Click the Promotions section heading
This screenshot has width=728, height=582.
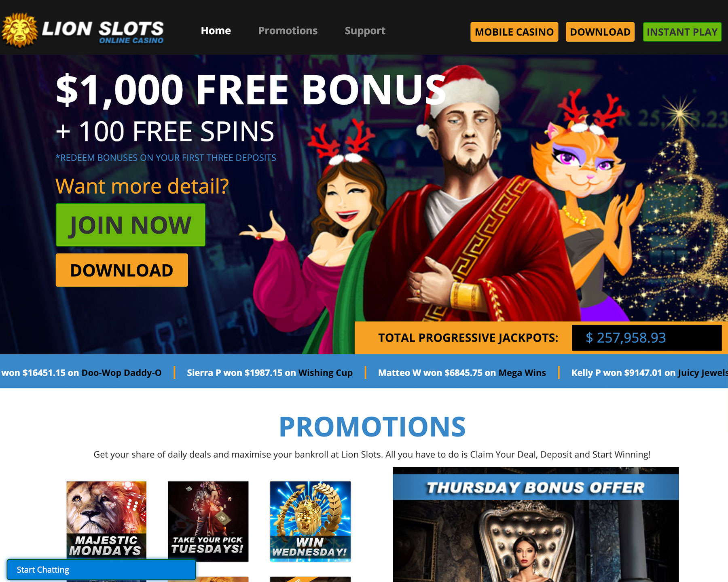click(372, 427)
